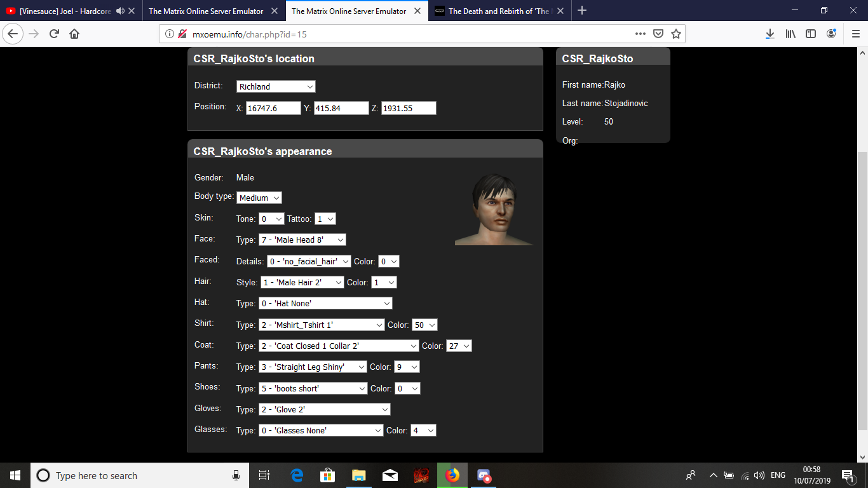Open a new browser tab

pos(582,11)
